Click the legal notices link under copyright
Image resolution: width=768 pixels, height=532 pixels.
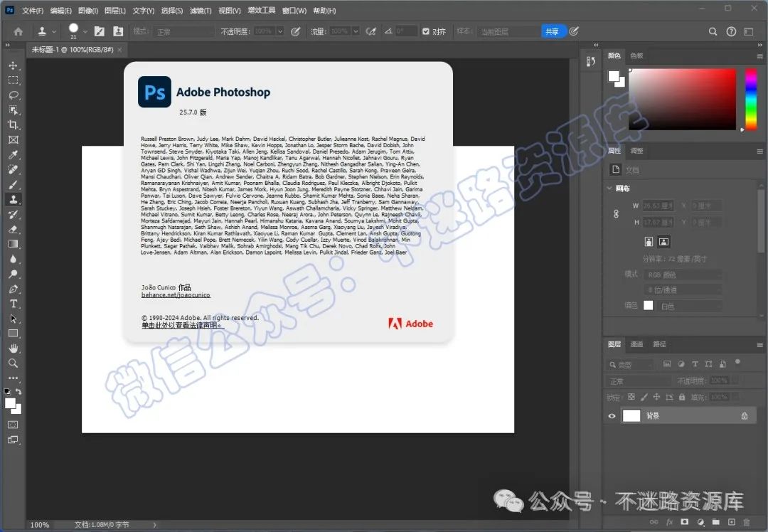pos(182,325)
